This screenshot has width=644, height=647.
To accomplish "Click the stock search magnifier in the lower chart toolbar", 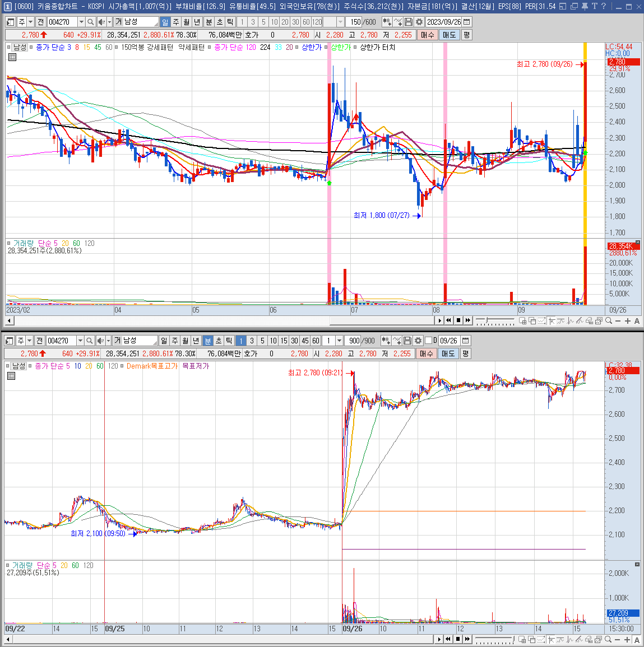I will pyautogui.click(x=90, y=341).
